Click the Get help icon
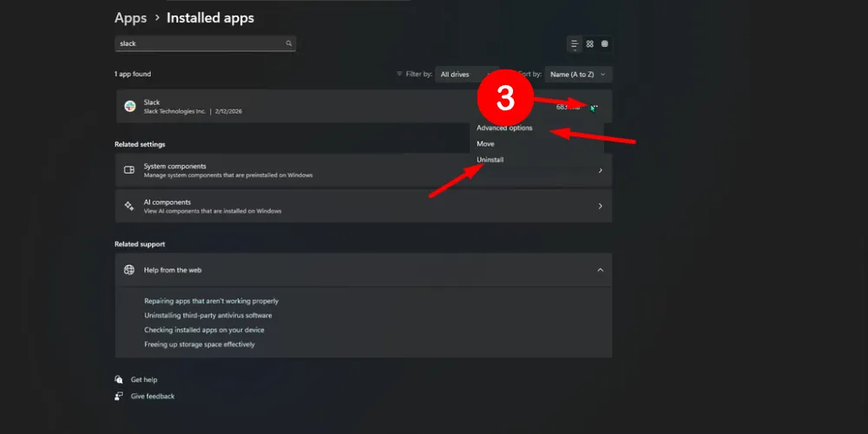This screenshot has width=868, height=434. tap(118, 380)
